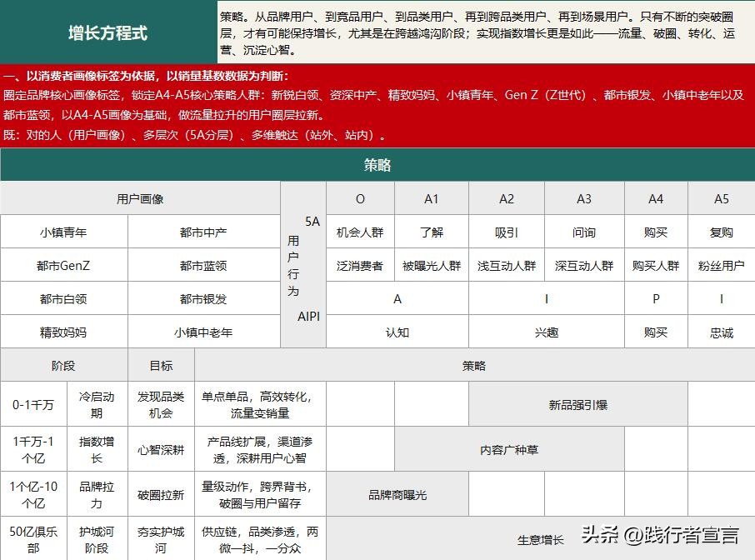Select the 粉丝用户 cell
This screenshot has height=560, width=755.
722,265
